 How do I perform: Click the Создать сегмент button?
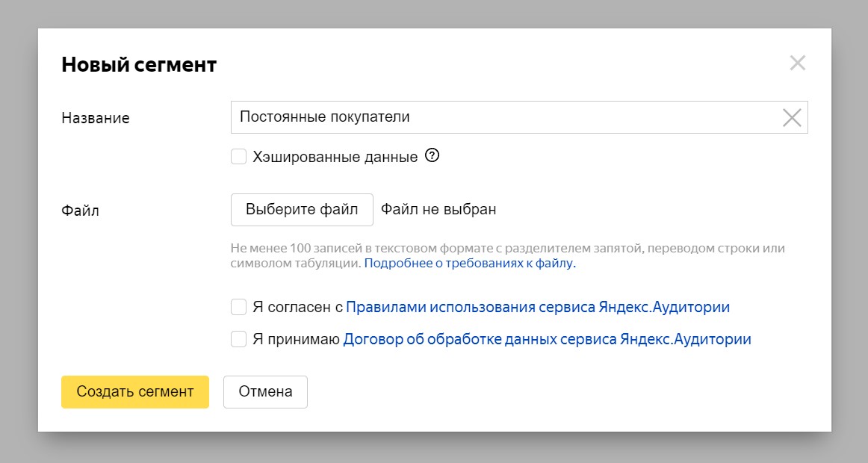coord(134,391)
